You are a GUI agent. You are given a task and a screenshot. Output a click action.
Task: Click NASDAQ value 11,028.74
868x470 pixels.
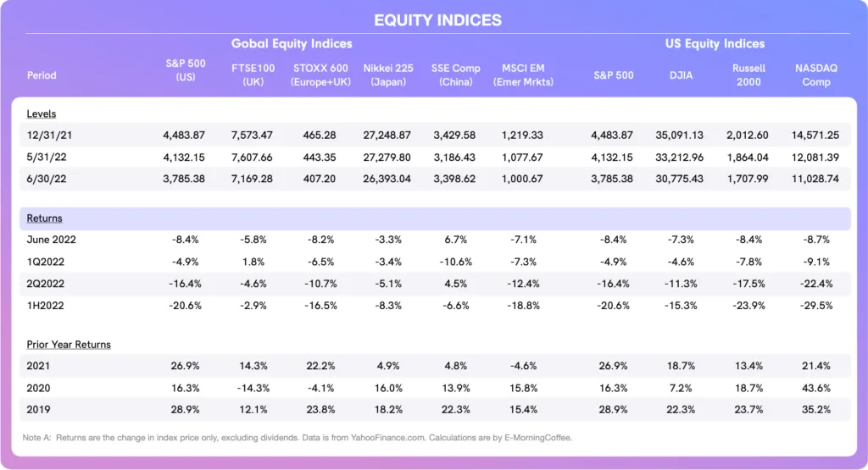pos(815,179)
